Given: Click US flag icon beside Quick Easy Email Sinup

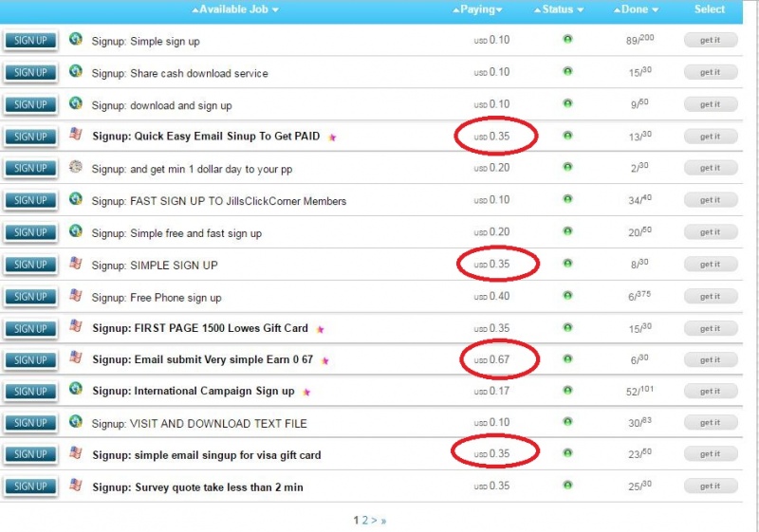Looking at the screenshot, I should 76,134.
